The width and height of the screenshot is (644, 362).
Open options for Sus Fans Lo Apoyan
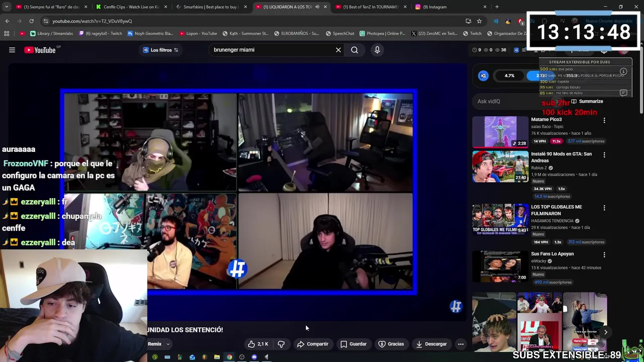click(x=604, y=255)
